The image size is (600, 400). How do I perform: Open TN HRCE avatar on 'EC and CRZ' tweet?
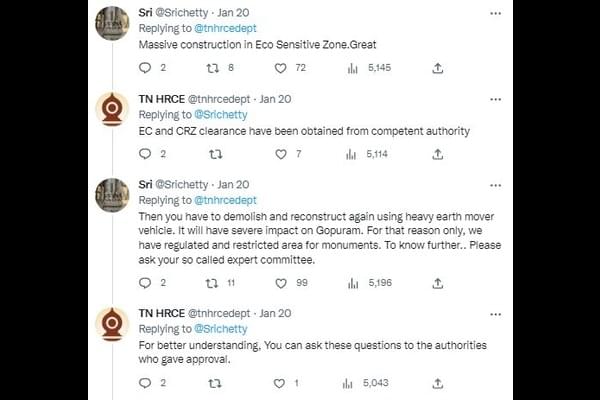[x=112, y=109]
